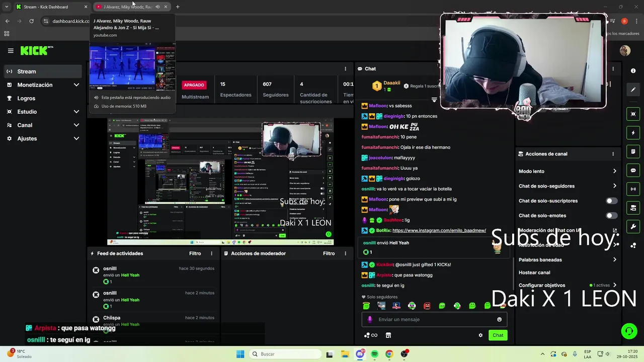The image size is (644, 362).
Task: Click Filtro in Feed de actividades
Action: point(195,253)
